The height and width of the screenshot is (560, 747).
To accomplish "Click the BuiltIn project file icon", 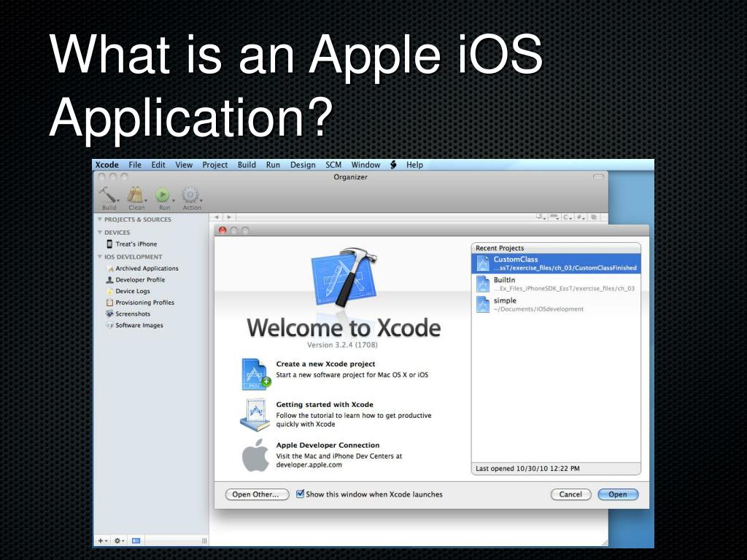I will click(483, 284).
